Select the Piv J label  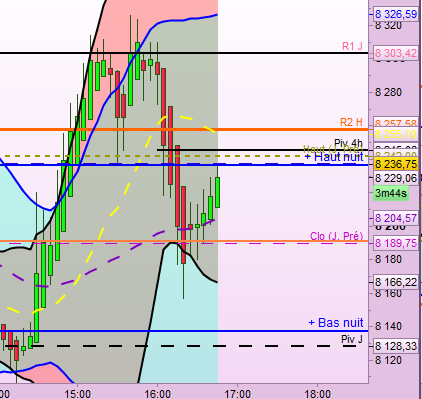coord(352,339)
